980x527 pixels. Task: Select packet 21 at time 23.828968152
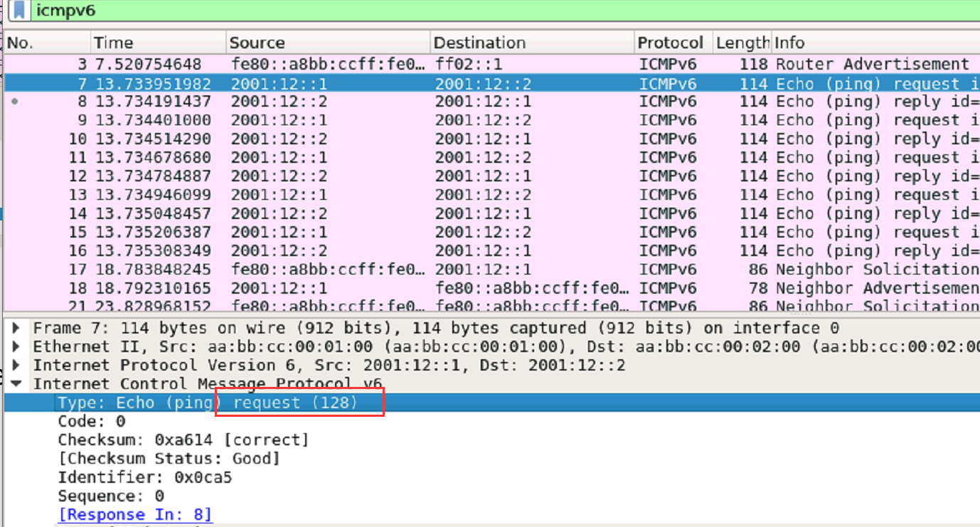coord(492,305)
